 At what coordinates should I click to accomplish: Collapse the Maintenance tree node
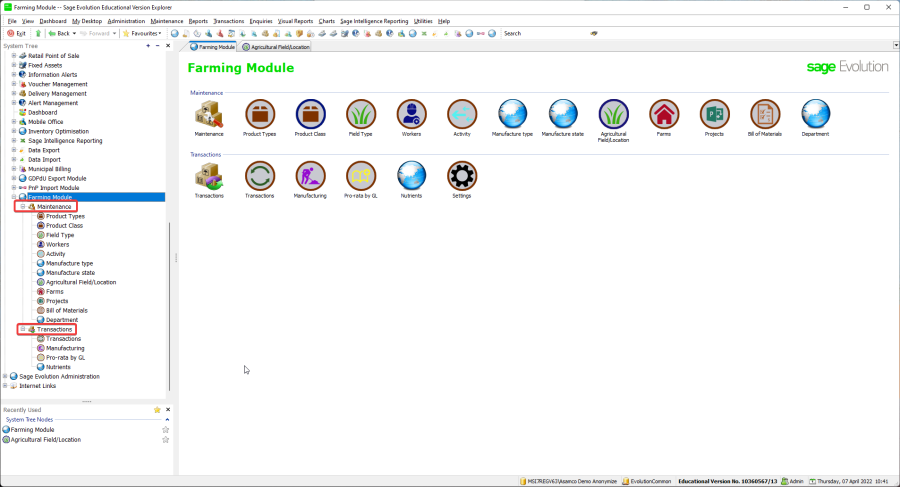[22, 207]
